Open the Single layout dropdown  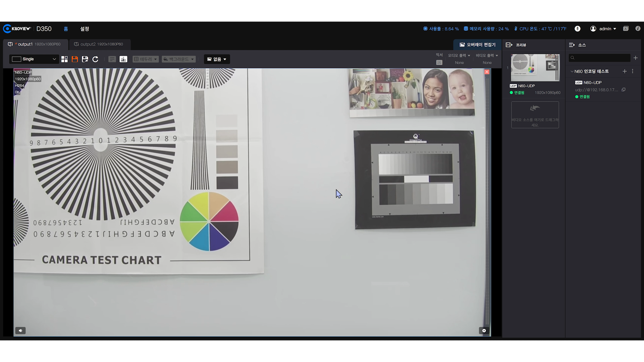34,59
